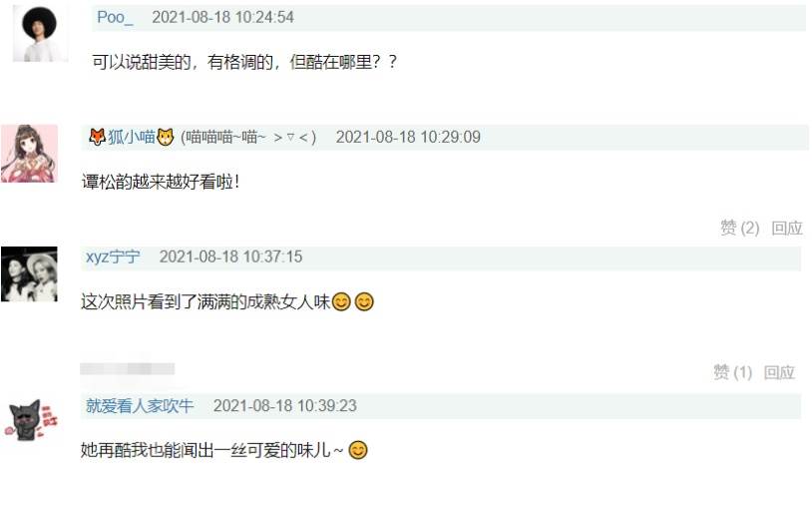Reply to xyz宁宁 comment via 回应
The width and height of the screenshot is (812, 507).
tap(779, 372)
